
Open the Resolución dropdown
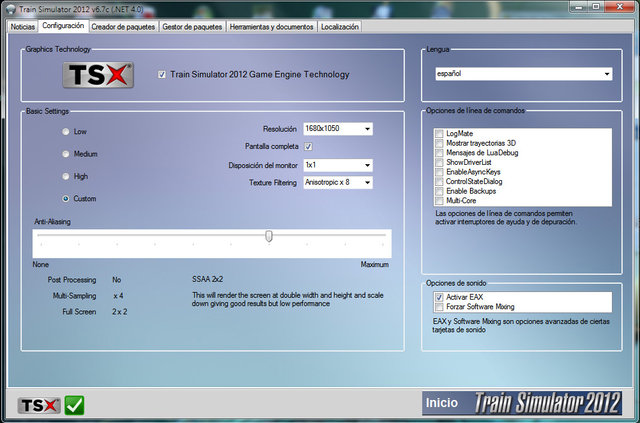(x=338, y=129)
